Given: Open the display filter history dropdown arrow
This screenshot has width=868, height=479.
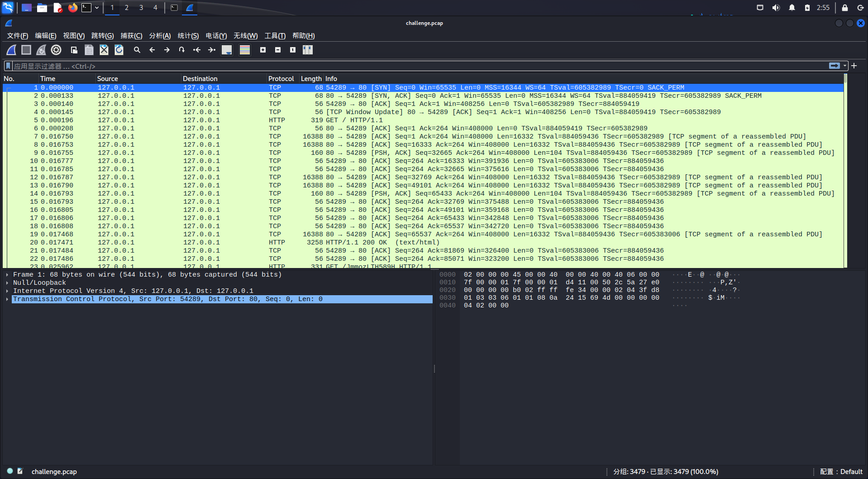Looking at the screenshot, I should point(844,66).
